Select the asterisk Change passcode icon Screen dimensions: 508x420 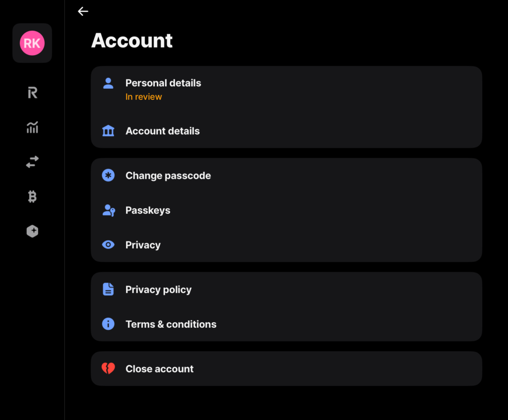tap(108, 176)
